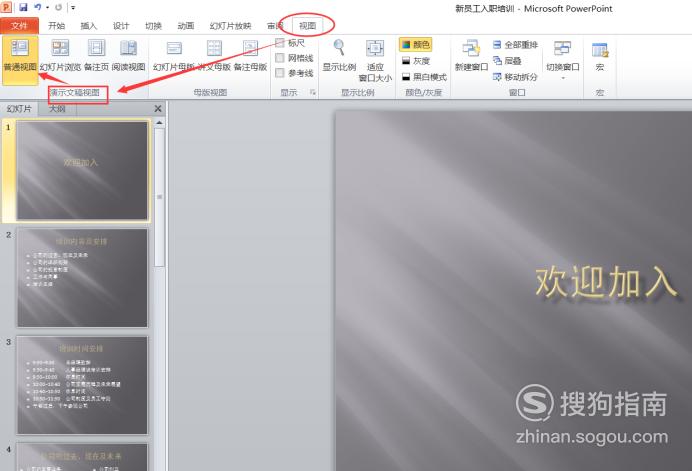692x471 pixels.
Task: Click 层叠 cascade windows
Action: 507,60
